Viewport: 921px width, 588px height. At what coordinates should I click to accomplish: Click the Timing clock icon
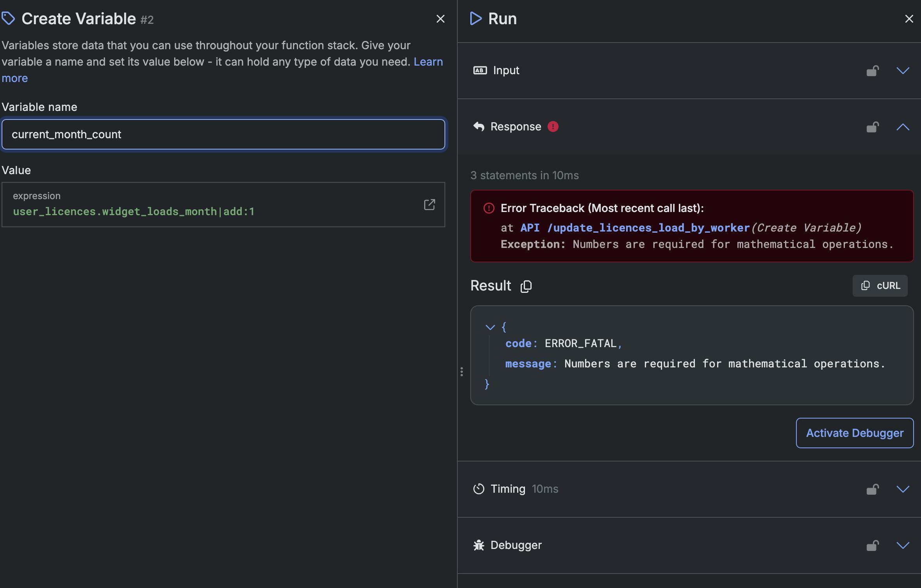(x=478, y=489)
